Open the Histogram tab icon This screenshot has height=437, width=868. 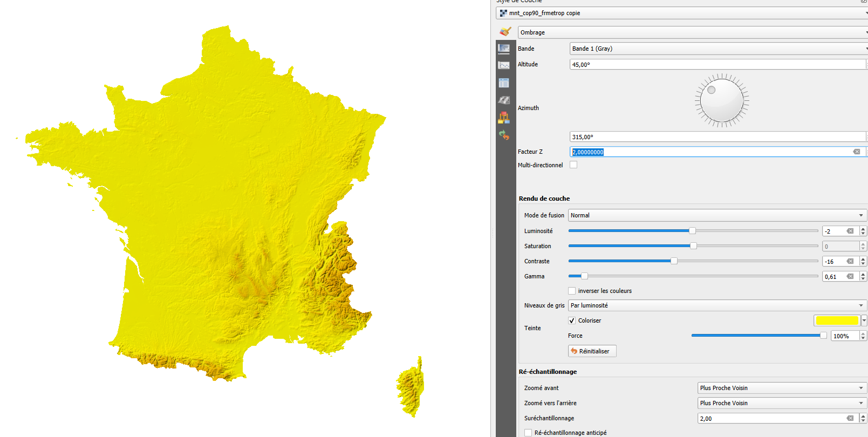coord(504,65)
